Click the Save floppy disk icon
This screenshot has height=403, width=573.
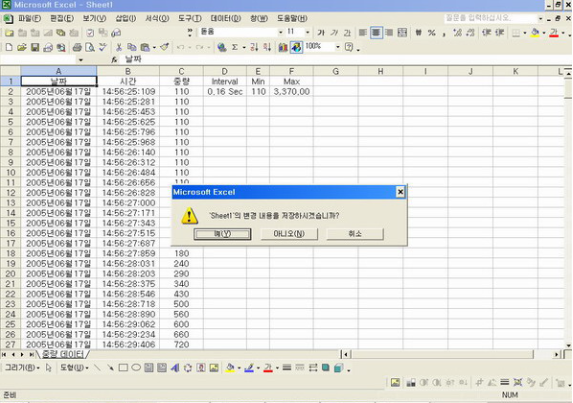pyautogui.click(x=35, y=47)
